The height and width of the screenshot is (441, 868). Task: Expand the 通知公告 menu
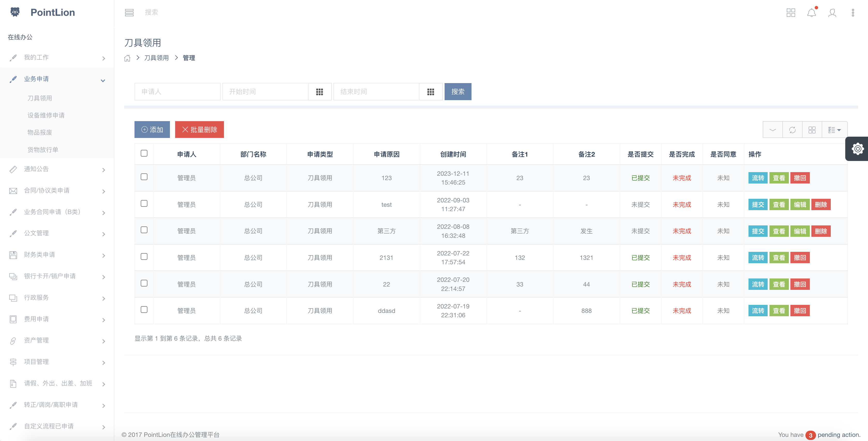(x=57, y=169)
